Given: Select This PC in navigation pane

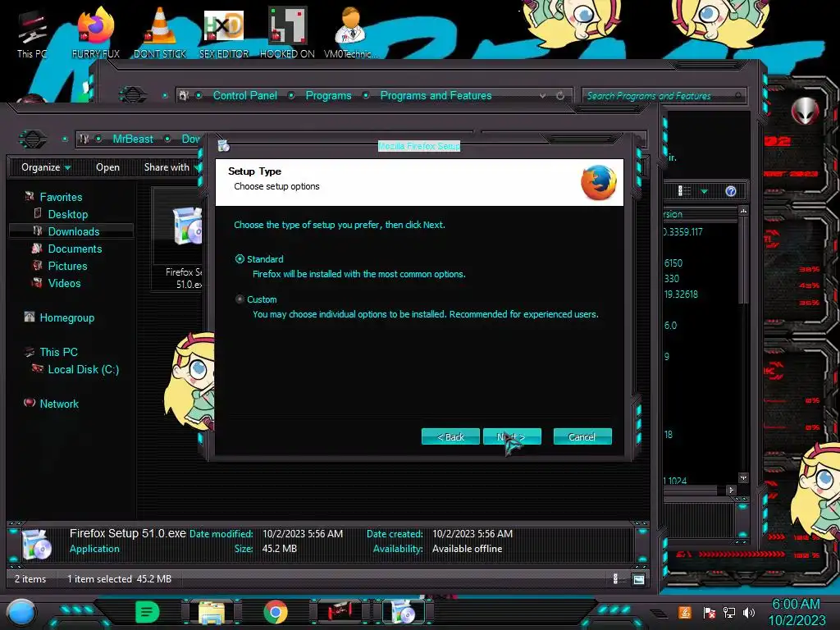Looking at the screenshot, I should (x=58, y=352).
